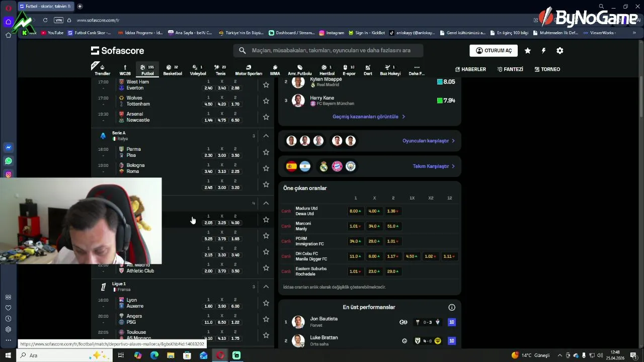This screenshot has width=644, height=362.
Task: Open the YouTube bookmark
Action: click(52, 33)
